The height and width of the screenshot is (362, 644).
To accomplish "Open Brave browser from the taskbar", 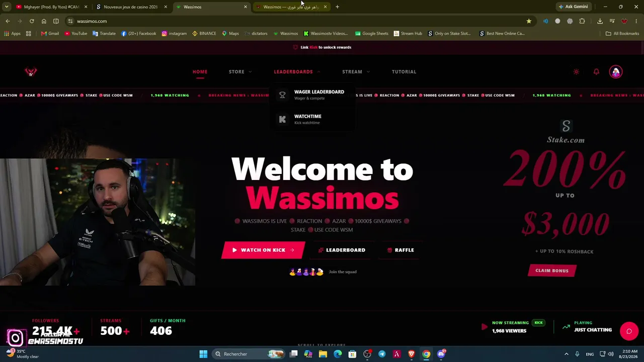I will pos(412,354).
